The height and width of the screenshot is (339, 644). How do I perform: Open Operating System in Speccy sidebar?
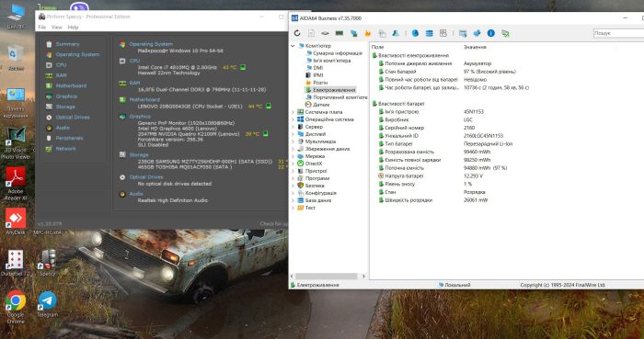coord(77,54)
